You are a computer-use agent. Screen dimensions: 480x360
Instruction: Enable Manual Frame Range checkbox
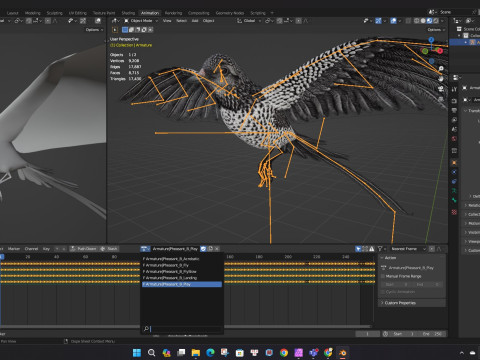click(x=383, y=276)
